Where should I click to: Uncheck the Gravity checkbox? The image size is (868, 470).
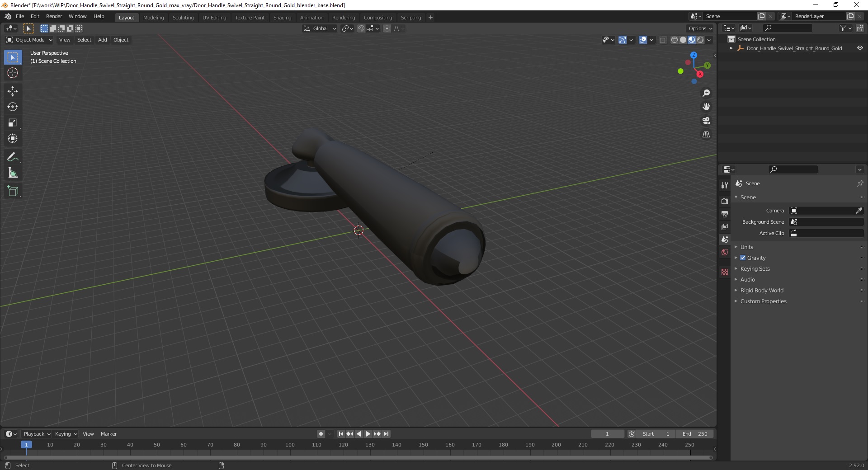coord(743,258)
